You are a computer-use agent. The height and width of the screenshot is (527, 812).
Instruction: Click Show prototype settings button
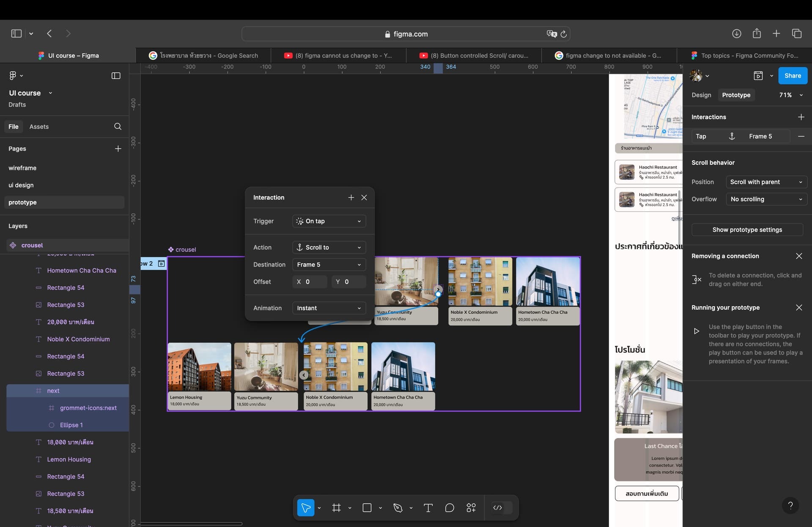click(747, 229)
